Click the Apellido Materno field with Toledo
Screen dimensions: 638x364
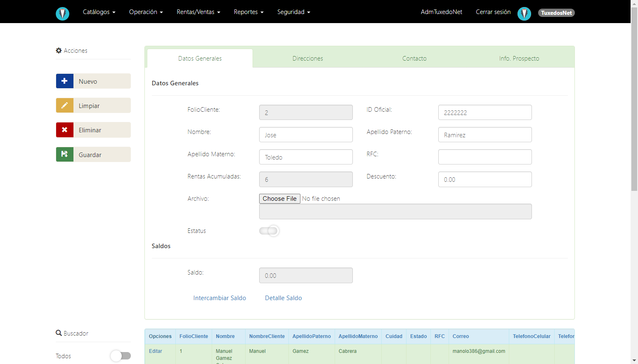(306, 157)
